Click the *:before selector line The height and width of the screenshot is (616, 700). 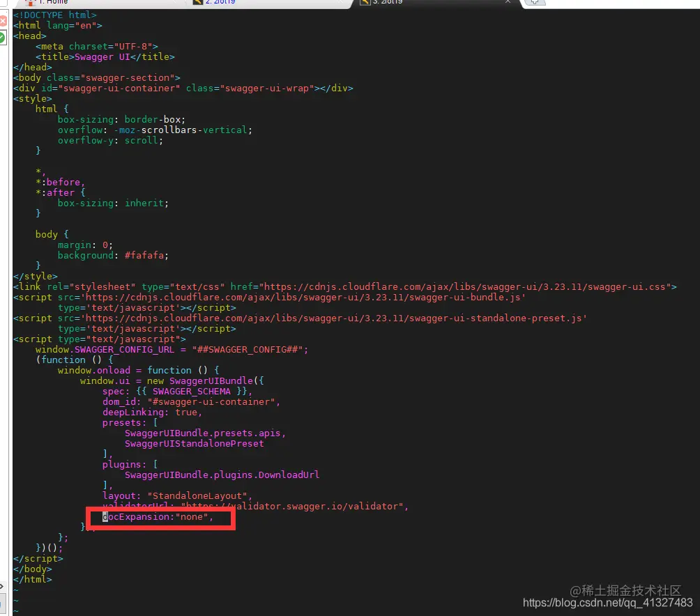click(60, 182)
